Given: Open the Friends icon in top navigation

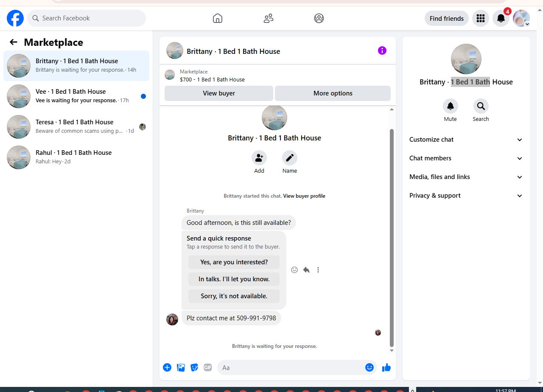Looking at the screenshot, I should [269, 18].
